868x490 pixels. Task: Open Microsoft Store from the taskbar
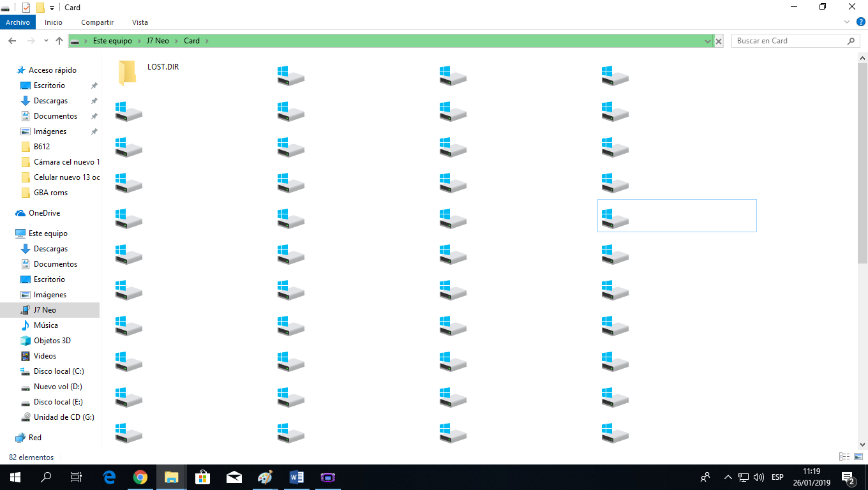tap(203, 477)
